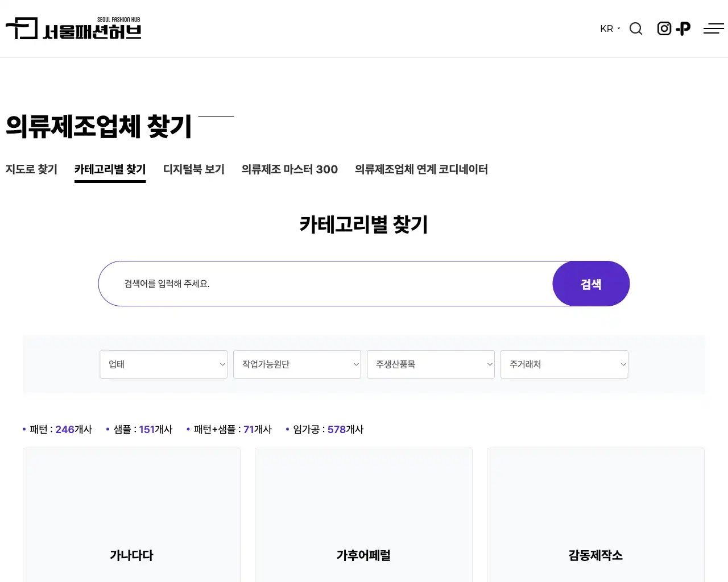Go to 의류제조업체 연계 코디네이터 tab
728x582 pixels.
click(x=421, y=169)
